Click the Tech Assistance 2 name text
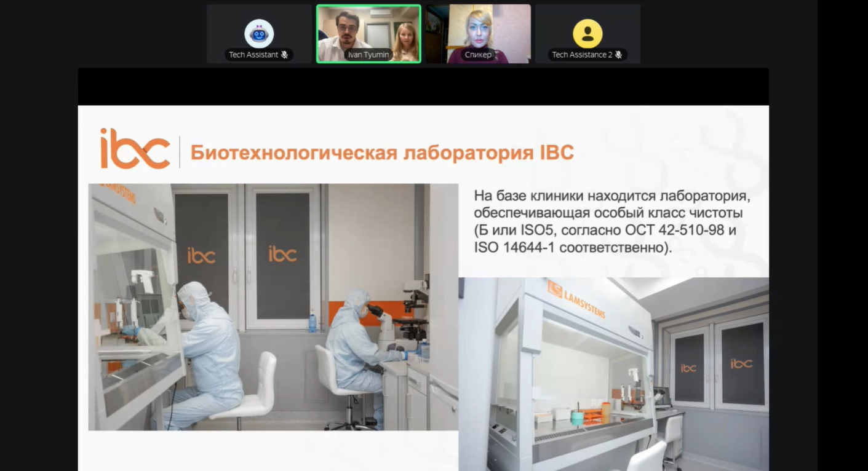Screen dimensions: 868x471 [581, 55]
